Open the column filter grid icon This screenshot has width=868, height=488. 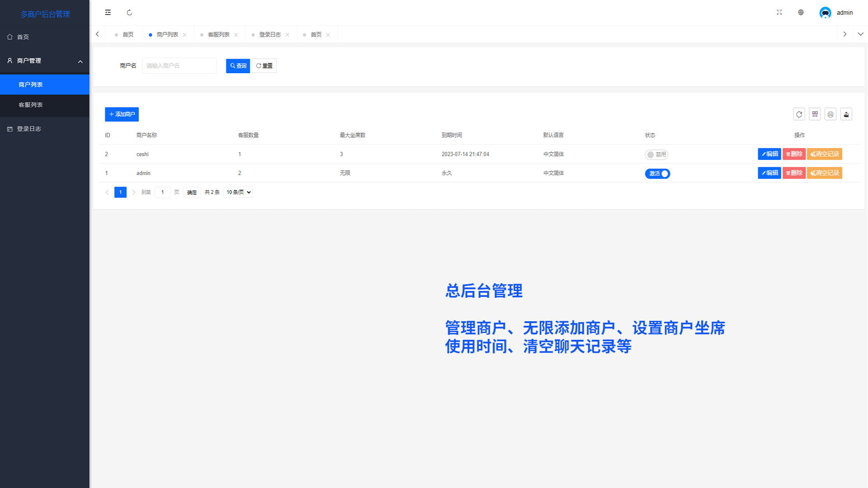click(815, 114)
